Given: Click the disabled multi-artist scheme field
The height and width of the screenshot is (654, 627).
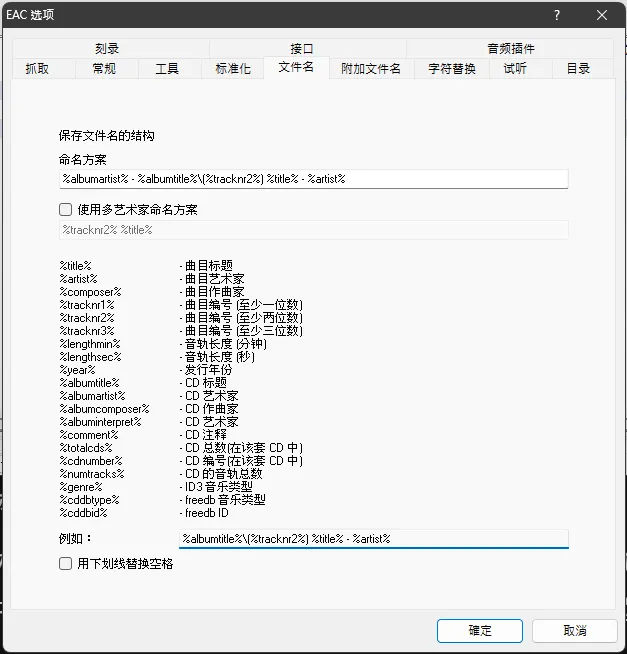Looking at the screenshot, I should [314, 230].
